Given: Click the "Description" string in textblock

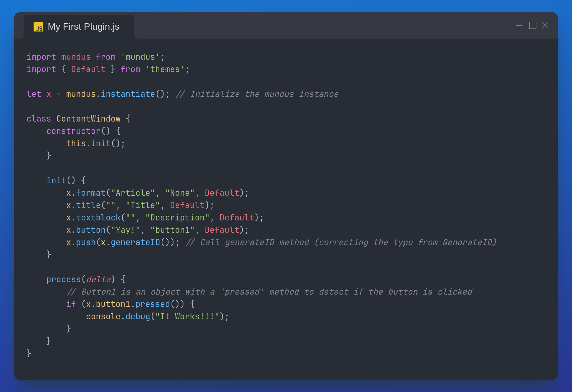Looking at the screenshot, I should [177, 217].
